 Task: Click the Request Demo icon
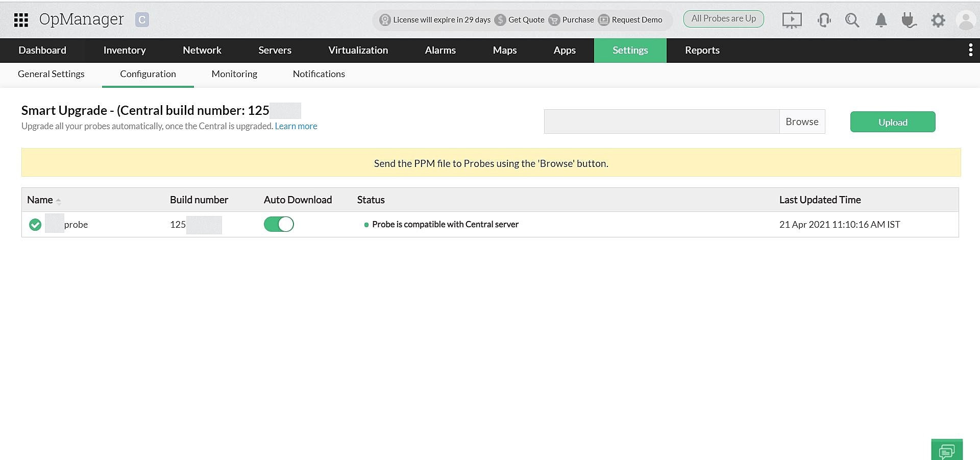point(604,20)
